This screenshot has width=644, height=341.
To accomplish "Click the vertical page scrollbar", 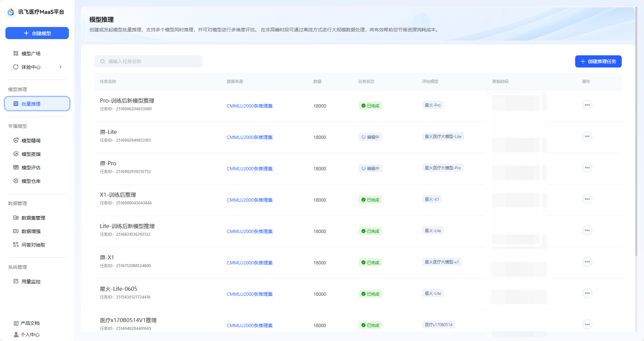I will pyautogui.click(x=636, y=132).
